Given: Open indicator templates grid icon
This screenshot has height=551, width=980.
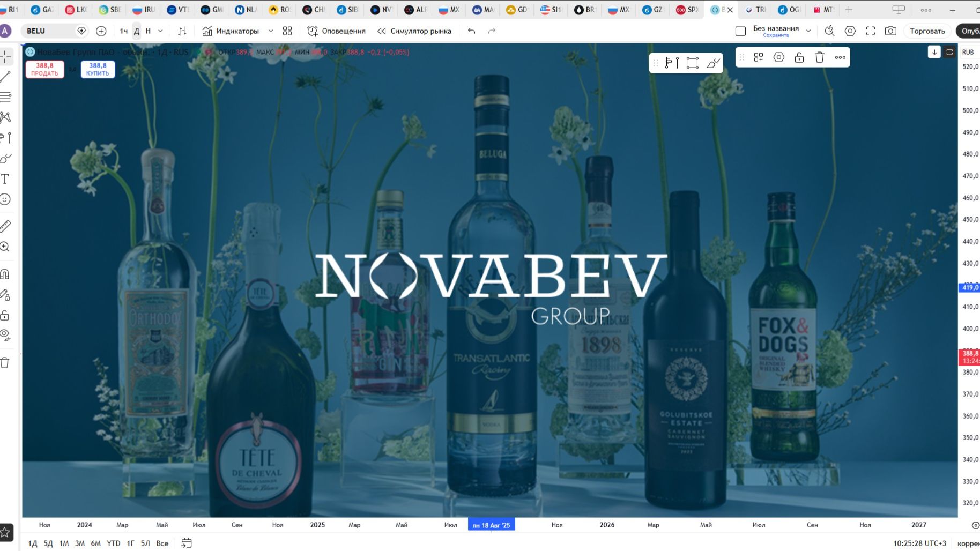Looking at the screenshot, I should [287, 31].
